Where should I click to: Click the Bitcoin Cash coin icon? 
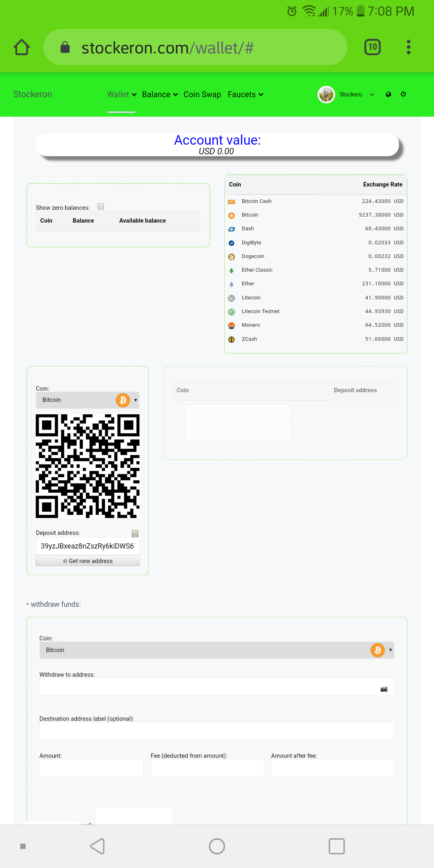click(231, 202)
